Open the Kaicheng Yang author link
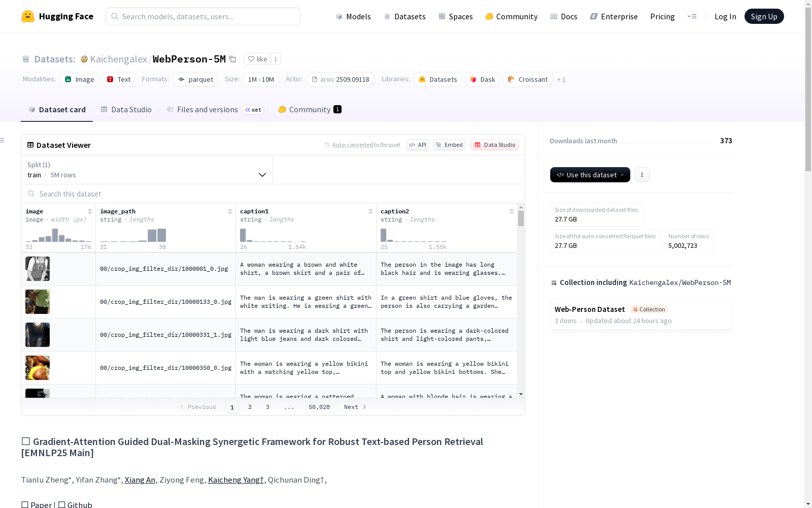The width and height of the screenshot is (812, 508). 236,480
